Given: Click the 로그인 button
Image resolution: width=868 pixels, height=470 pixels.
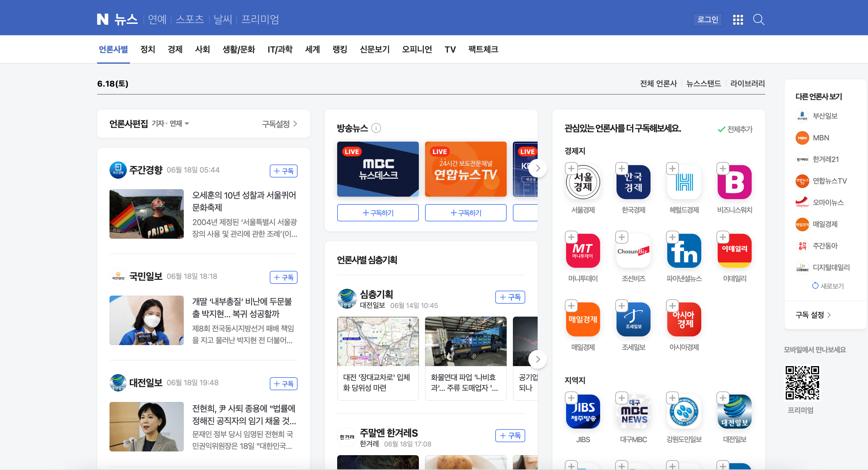Looking at the screenshot, I should point(708,19).
